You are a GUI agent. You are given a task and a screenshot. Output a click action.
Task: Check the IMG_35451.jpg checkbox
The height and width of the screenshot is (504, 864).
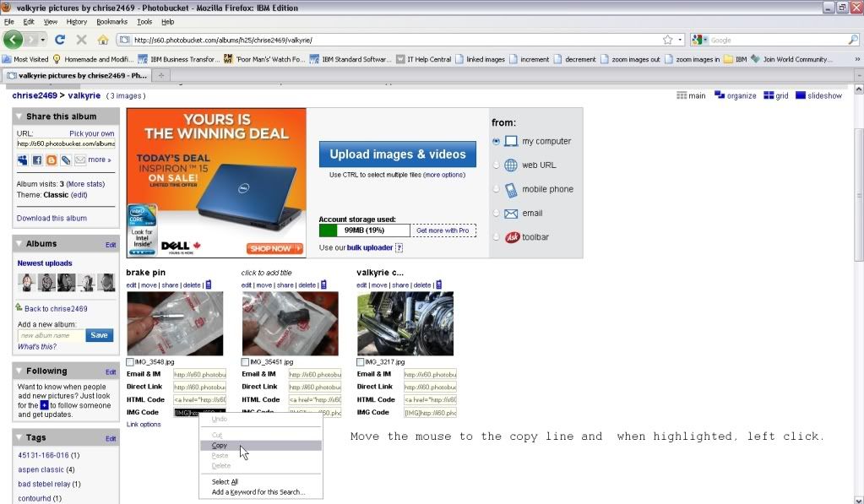(245, 362)
